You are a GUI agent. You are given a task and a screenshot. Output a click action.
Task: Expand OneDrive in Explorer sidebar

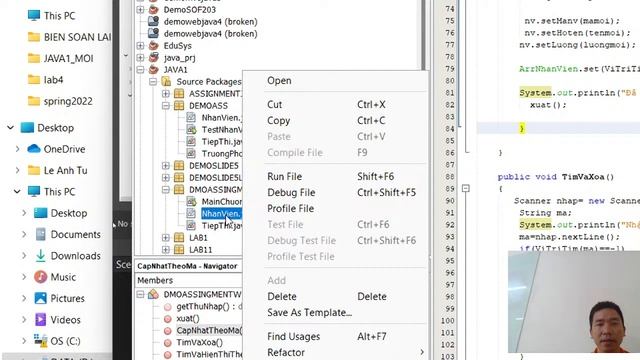18,149
